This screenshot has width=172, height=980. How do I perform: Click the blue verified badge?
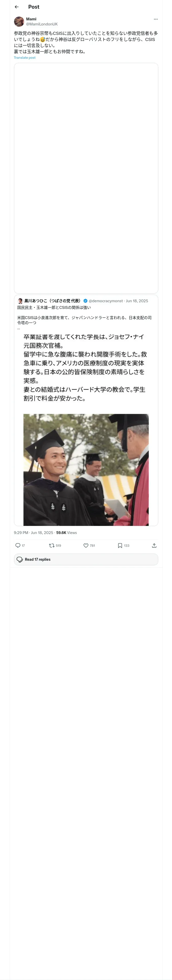pyautogui.click(x=85, y=301)
